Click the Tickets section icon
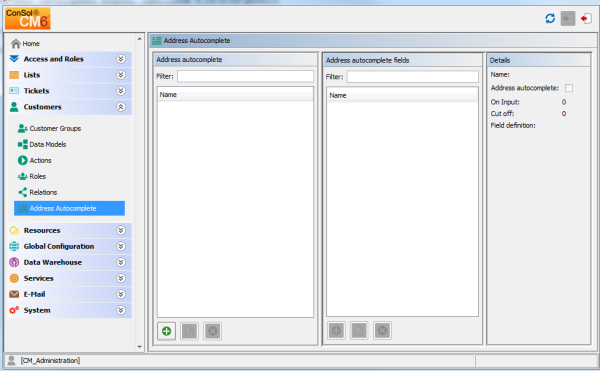 click(14, 91)
